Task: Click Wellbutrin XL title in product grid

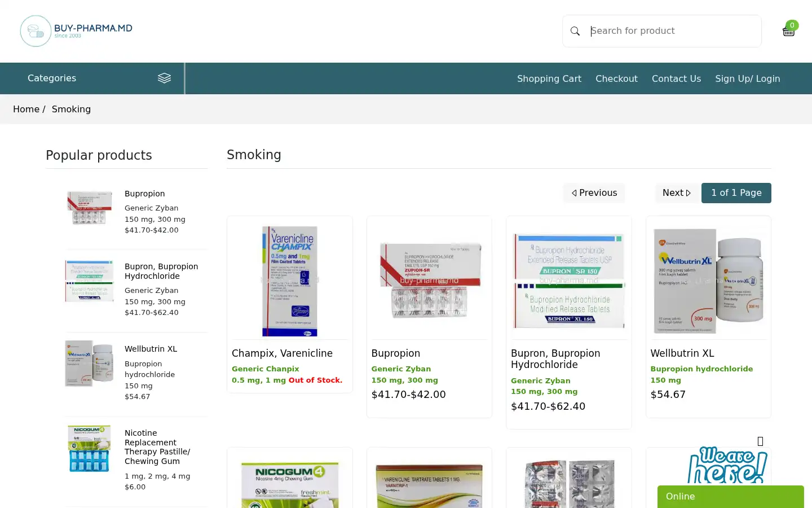Action: point(682,353)
